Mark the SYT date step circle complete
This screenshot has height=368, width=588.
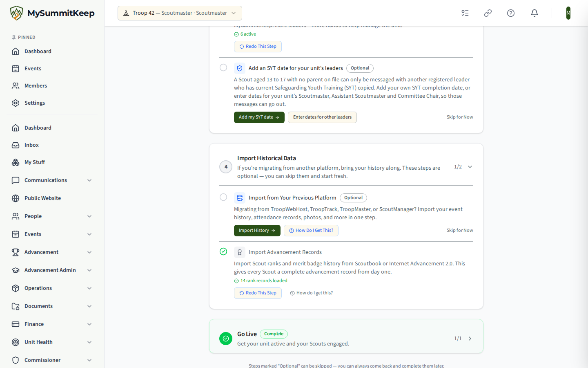click(x=223, y=67)
